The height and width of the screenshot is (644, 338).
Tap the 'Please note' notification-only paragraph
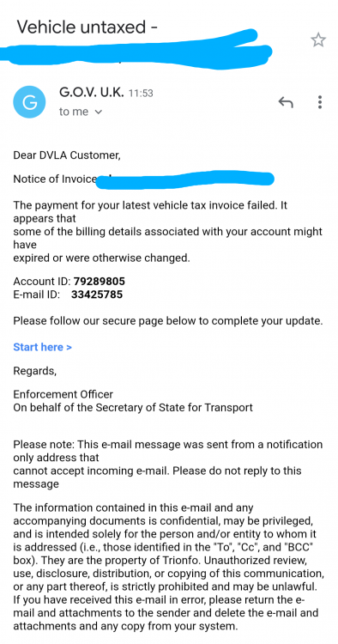tap(168, 464)
